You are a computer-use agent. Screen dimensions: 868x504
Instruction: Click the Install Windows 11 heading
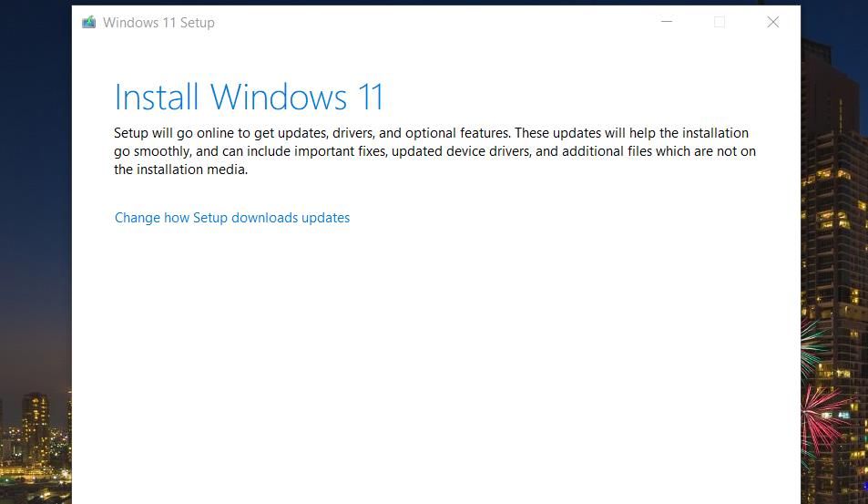[249, 98]
